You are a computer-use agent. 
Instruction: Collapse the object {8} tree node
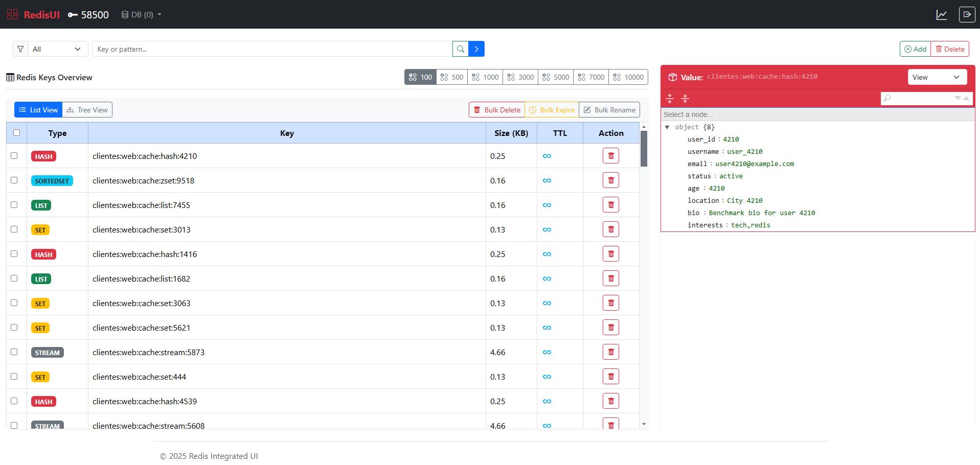pyautogui.click(x=667, y=127)
